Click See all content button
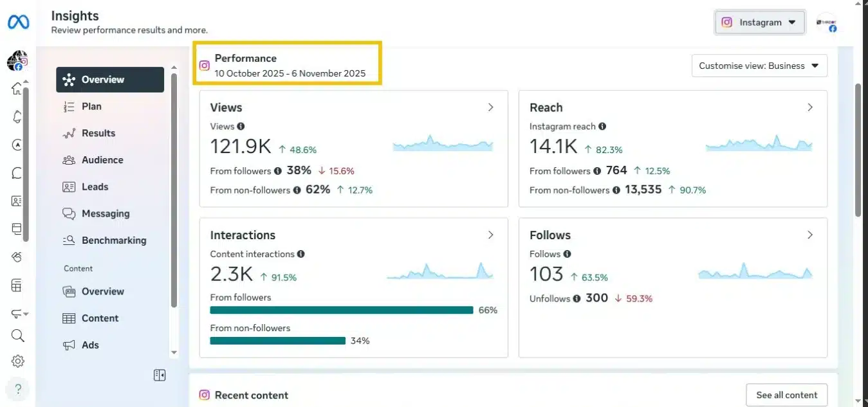 (x=786, y=395)
